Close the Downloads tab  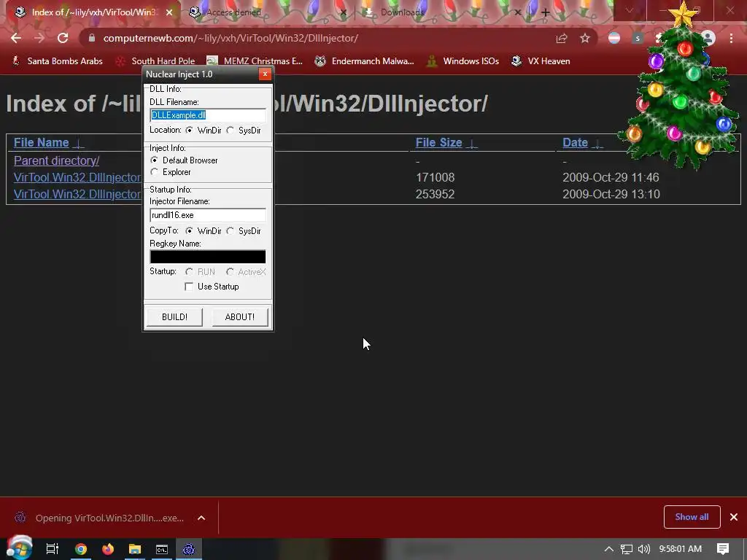[518, 12]
